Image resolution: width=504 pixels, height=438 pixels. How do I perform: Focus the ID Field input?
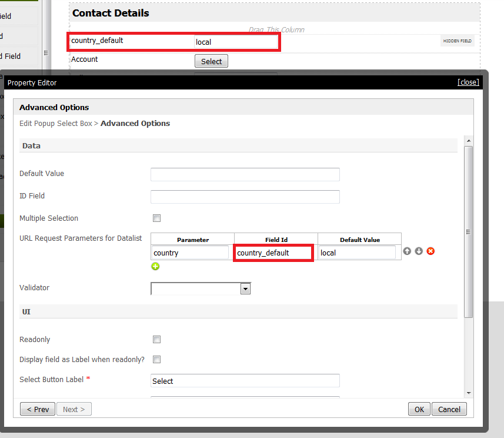pyautogui.click(x=245, y=197)
